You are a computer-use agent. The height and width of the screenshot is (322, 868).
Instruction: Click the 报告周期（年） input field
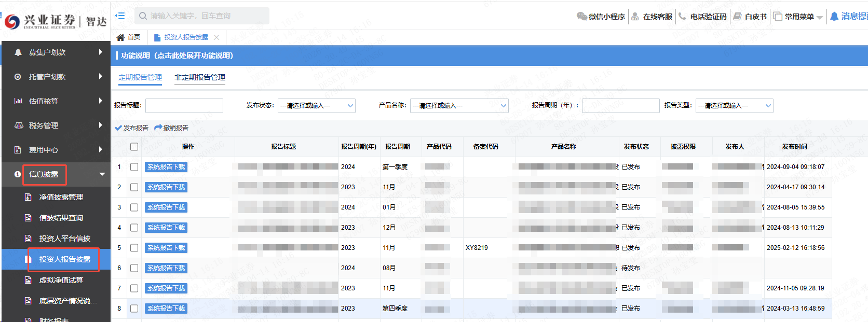pos(621,106)
